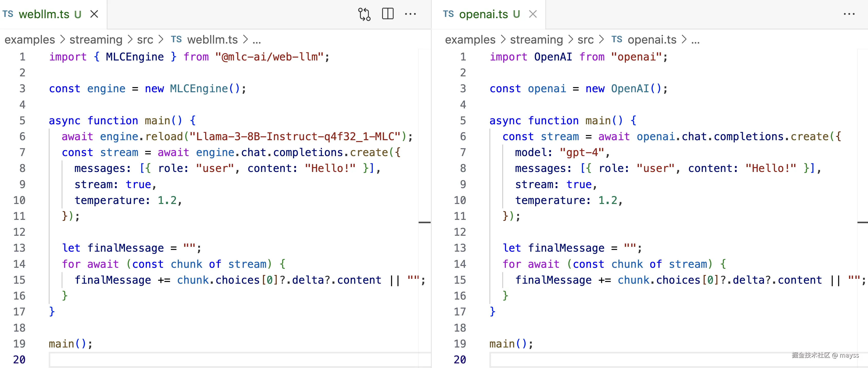Open src breadcrumb in right editor
This screenshot has height=368, width=868.
[x=585, y=40]
